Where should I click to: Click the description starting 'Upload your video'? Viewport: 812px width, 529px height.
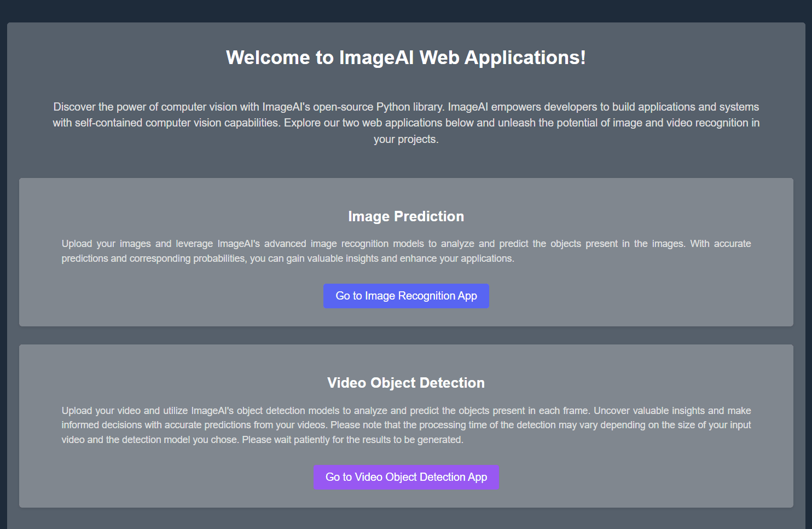406,425
